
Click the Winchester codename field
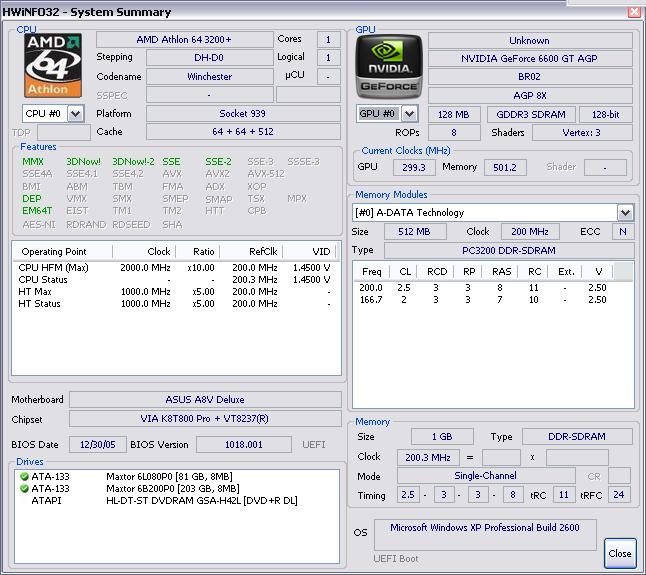209,77
